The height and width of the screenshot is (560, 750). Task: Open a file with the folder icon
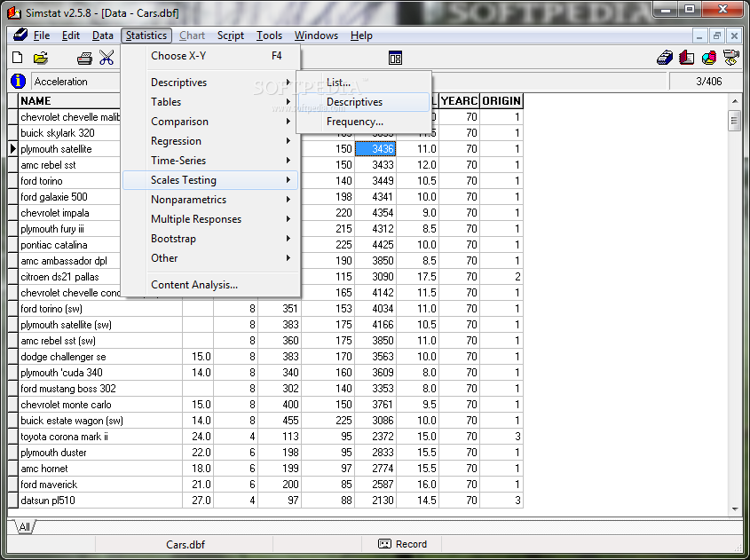tap(41, 58)
